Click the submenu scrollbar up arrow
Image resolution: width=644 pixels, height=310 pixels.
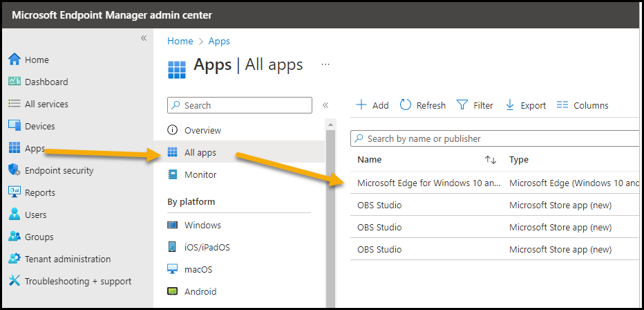[x=330, y=125]
